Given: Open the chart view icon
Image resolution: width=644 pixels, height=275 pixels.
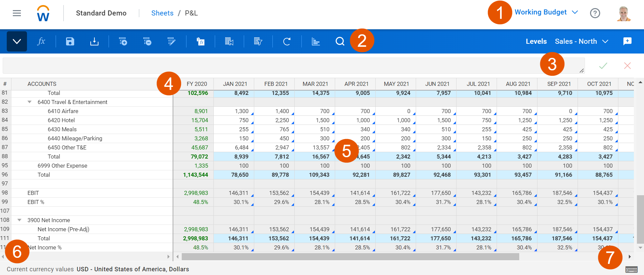Looking at the screenshot, I should coord(316,41).
